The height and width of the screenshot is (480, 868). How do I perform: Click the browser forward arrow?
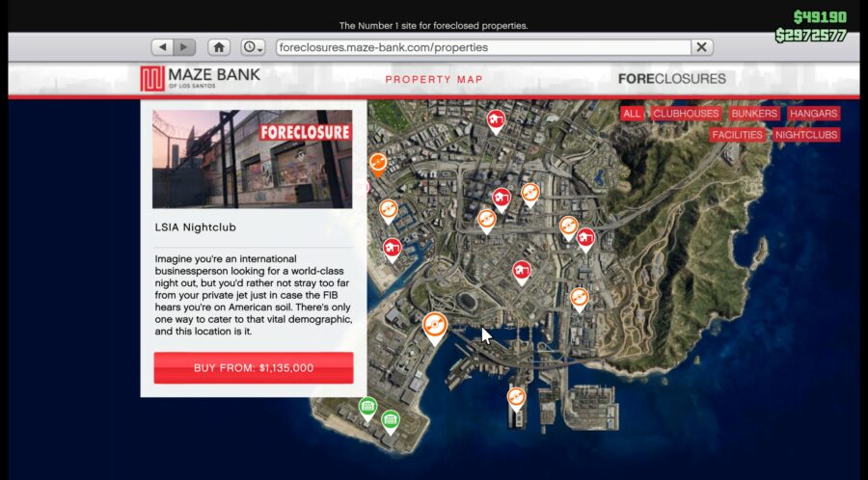coord(184,47)
